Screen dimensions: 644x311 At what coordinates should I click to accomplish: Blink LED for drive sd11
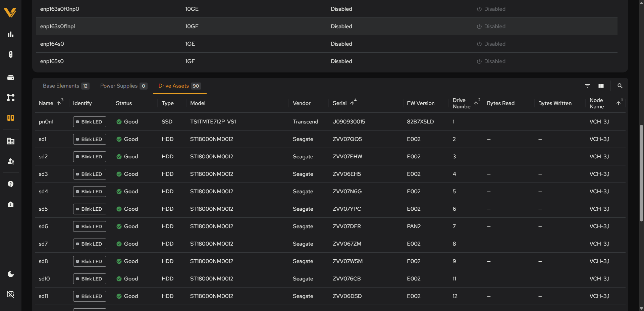(x=90, y=296)
